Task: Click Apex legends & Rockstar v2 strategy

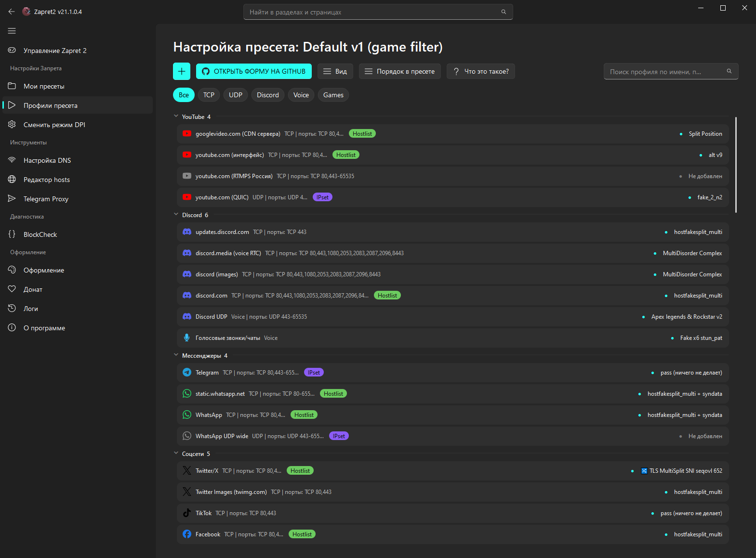Action: pos(687,317)
